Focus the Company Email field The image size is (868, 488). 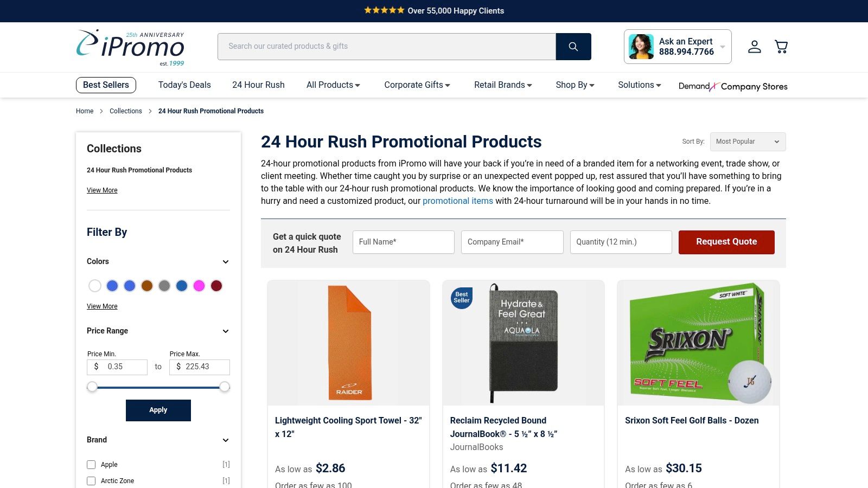(x=512, y=242)
